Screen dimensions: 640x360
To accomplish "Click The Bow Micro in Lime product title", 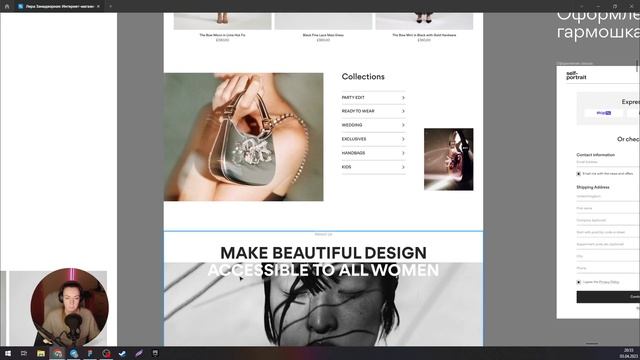I will pos(222,35).
